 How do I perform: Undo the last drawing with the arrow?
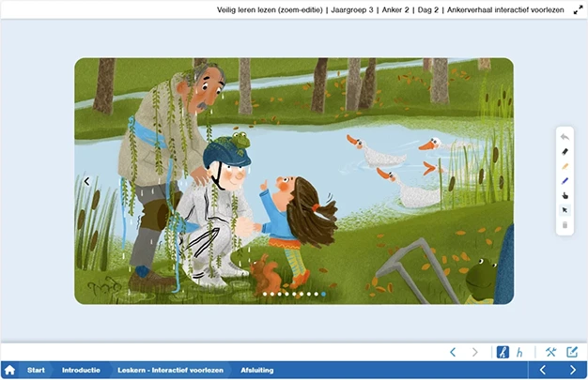565,137
